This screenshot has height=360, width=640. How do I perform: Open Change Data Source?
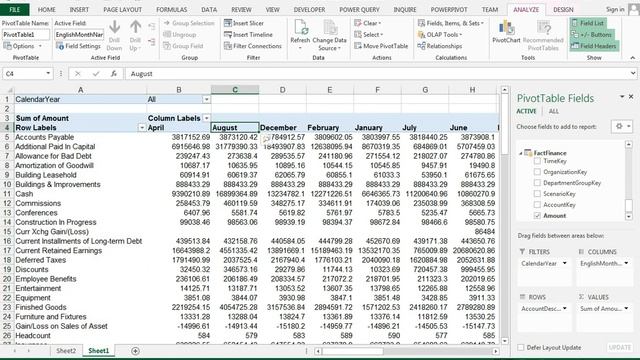(329, 36)
